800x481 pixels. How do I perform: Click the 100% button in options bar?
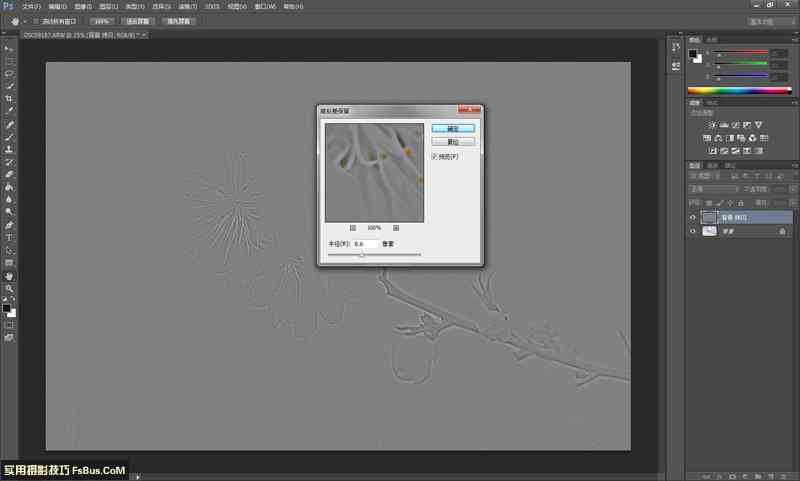[101, 21]
